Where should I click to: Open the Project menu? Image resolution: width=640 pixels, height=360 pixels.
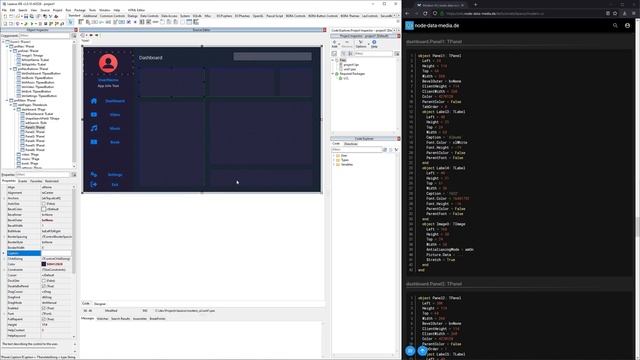coord(57,10)
